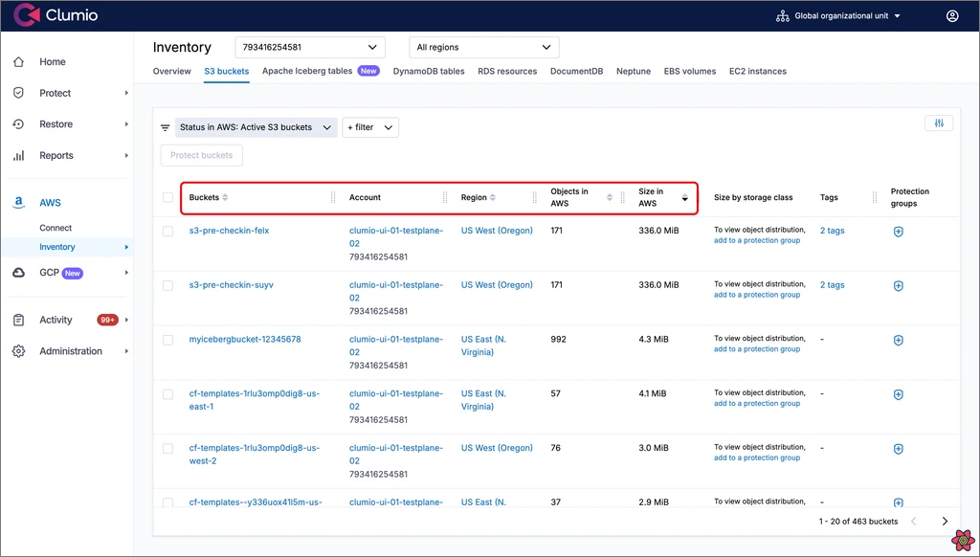Click the 336.0 MiB size of s3-pre-checkin-felx
The width and height of the screenshot is (980, 557).
658,231
